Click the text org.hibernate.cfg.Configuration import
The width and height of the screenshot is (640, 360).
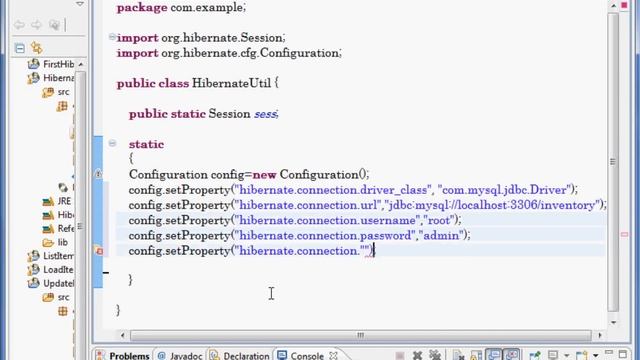click(251, 53)
